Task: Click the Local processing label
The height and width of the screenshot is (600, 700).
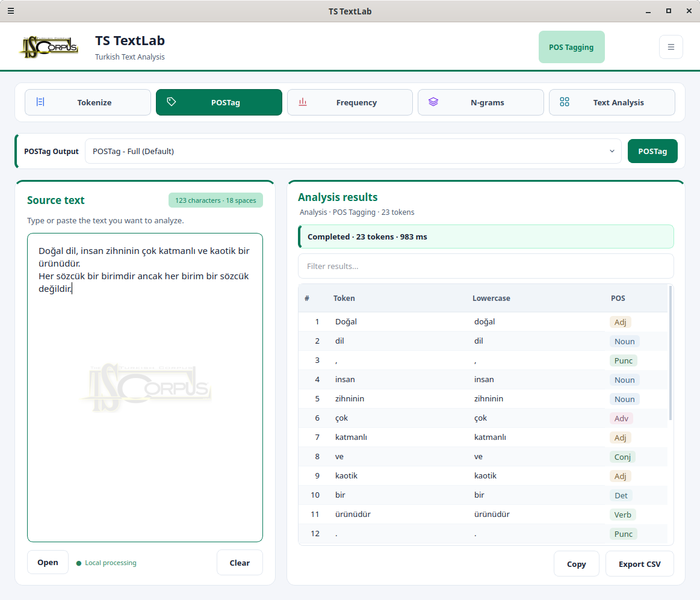Action: [110, 563]
